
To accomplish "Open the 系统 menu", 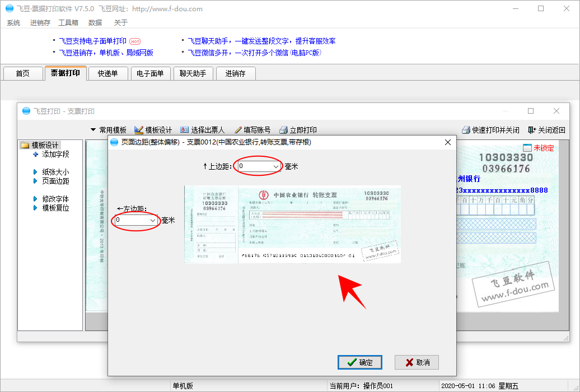I will tap(13, 23).
